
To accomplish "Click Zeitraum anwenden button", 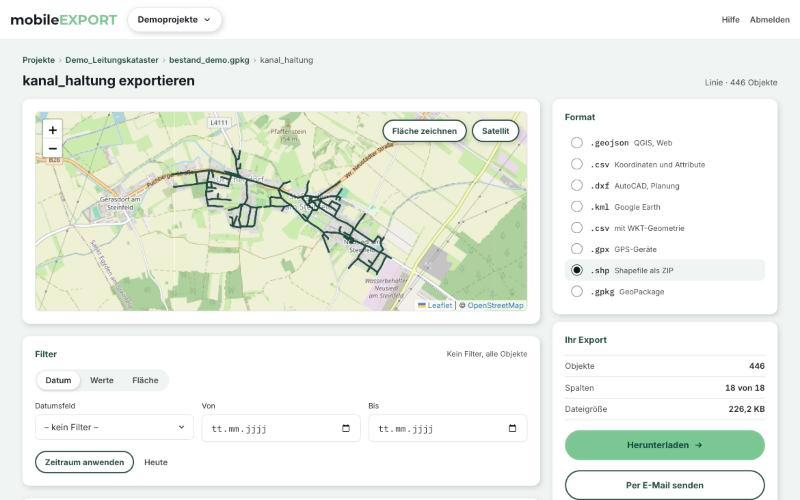I will (84, 462).
